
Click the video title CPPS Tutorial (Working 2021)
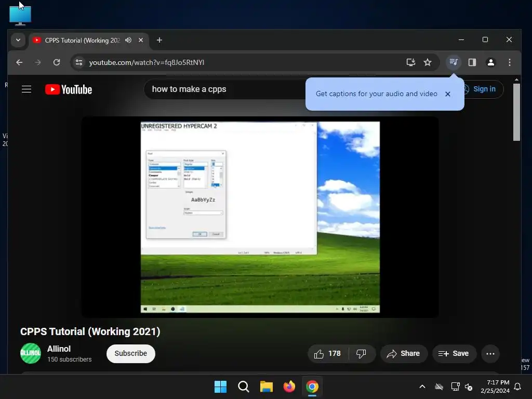[x=90, y=331]
